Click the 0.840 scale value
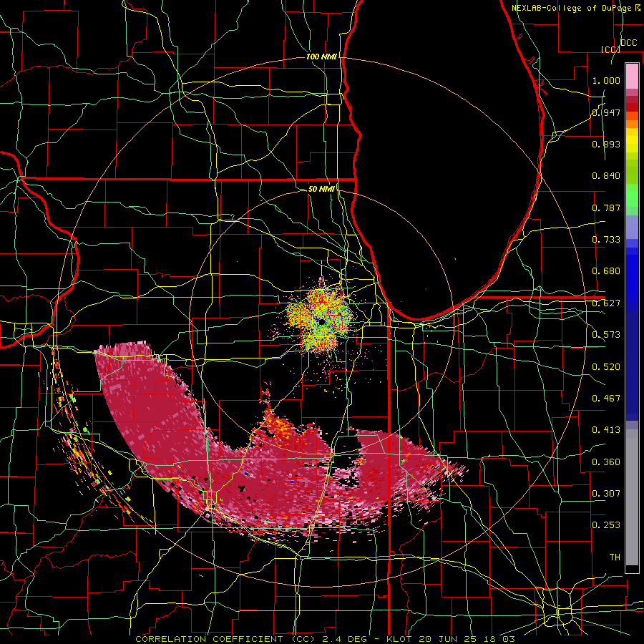Viewport: 644px width, 644px height. [606, 176]
